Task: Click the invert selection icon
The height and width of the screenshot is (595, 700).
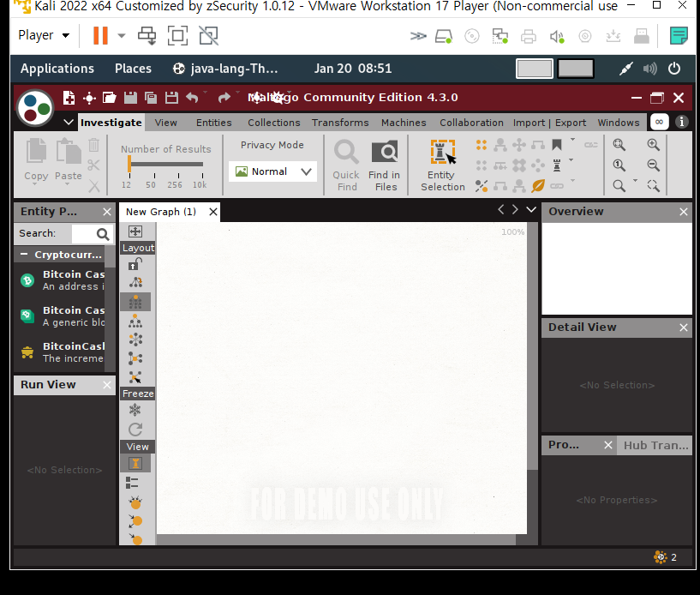Action: pos(482,185)
